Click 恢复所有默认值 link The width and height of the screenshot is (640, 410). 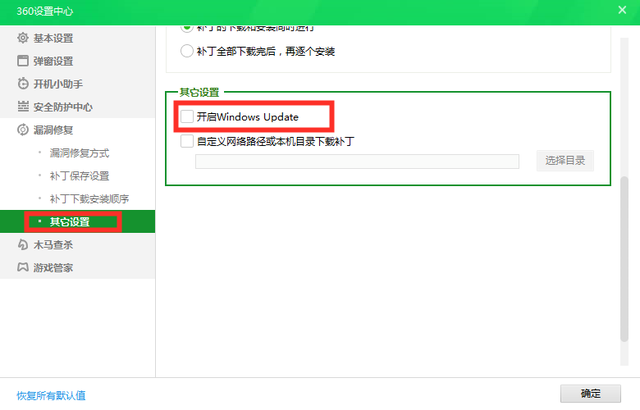[51, 395]
